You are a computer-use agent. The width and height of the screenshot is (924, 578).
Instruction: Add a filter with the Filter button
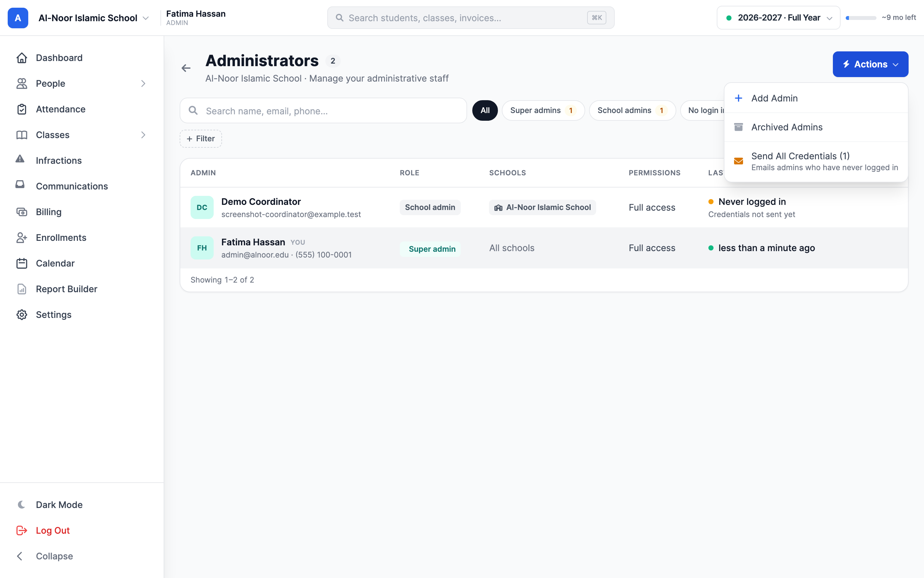(201, 139)
